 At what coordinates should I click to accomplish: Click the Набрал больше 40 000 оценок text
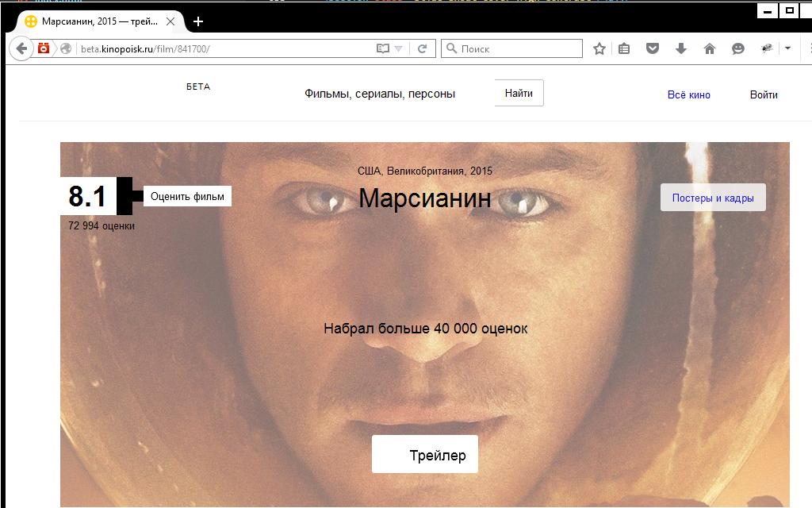(426, 329)
